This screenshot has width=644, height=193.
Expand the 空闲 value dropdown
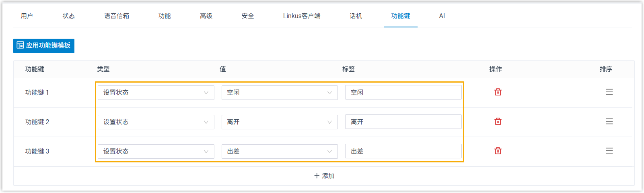click(x=279, y=93)
